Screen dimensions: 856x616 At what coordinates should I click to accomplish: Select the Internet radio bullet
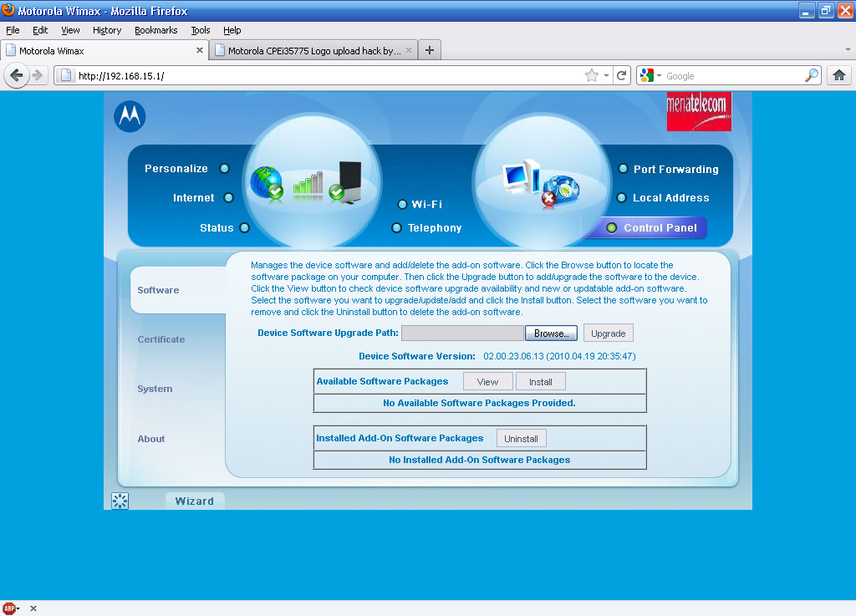coord(229,197)
